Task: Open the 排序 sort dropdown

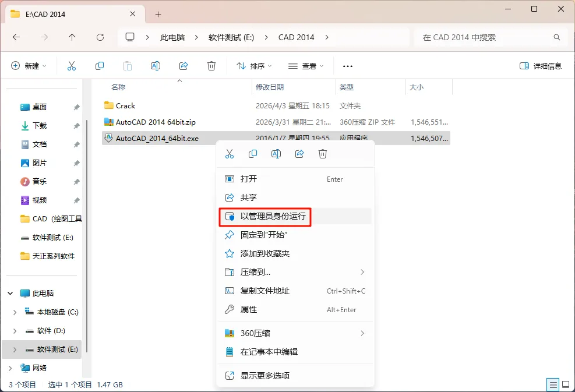Action: (254, 66)
